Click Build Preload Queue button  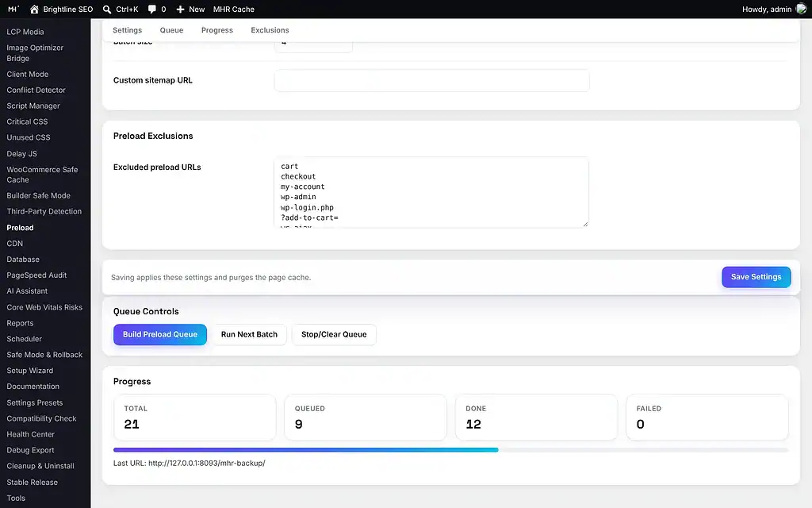160,334
